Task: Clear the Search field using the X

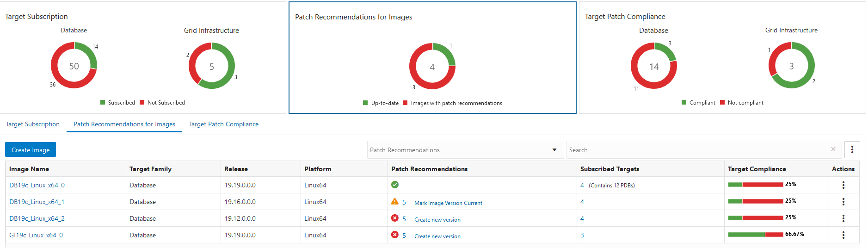Action: pyautogui.click(x=833, y=149)
